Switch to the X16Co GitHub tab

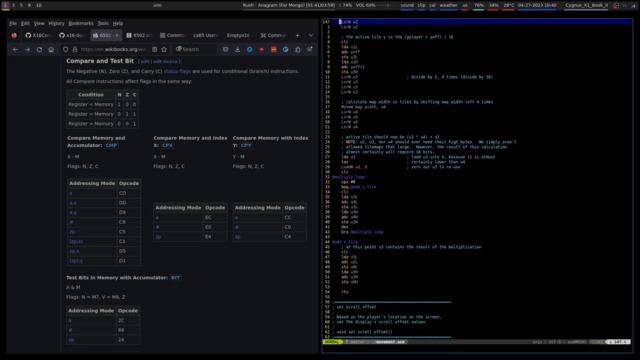[38, 36]
